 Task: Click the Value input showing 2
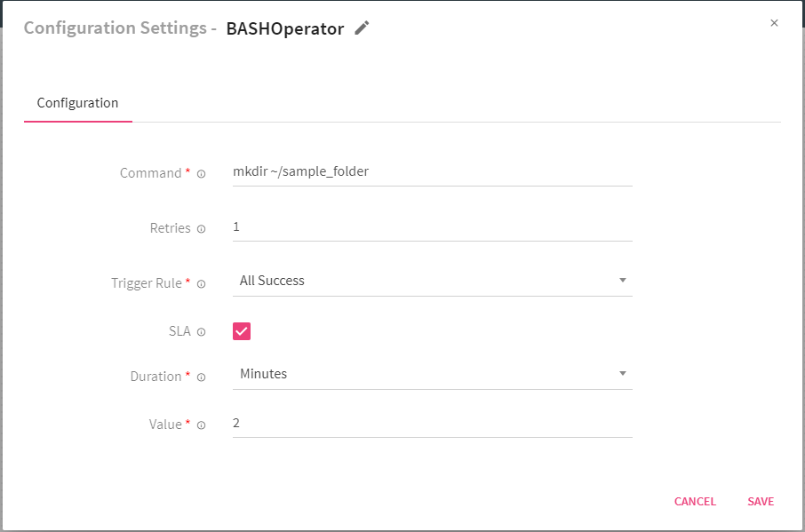432,423
